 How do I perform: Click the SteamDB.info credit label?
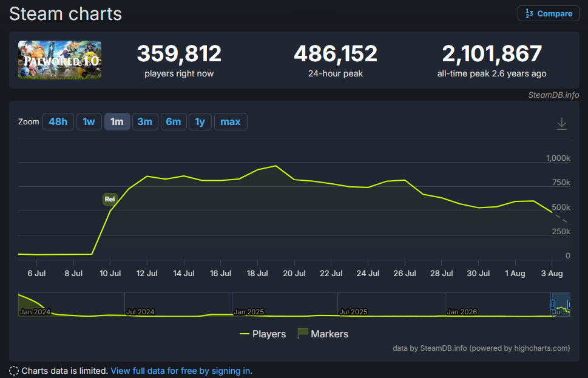pos(553,95)
